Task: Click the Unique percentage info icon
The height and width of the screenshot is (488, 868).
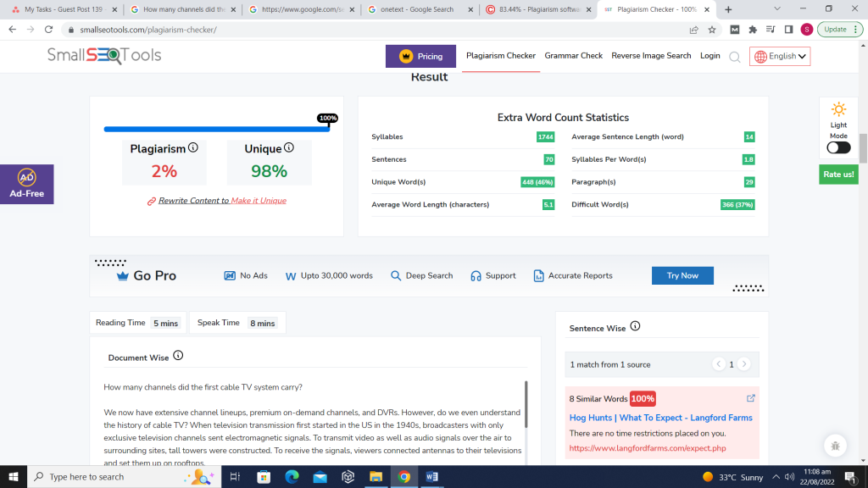Action: pos(288,147)
